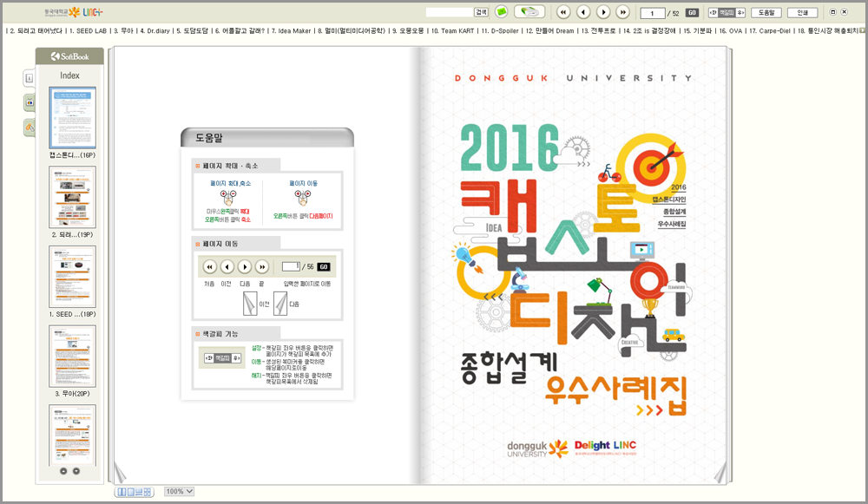The width and height of the screenshot is (868, 504).
Task: Select continuous scroll view icon
Action: (x=139, y=492)
